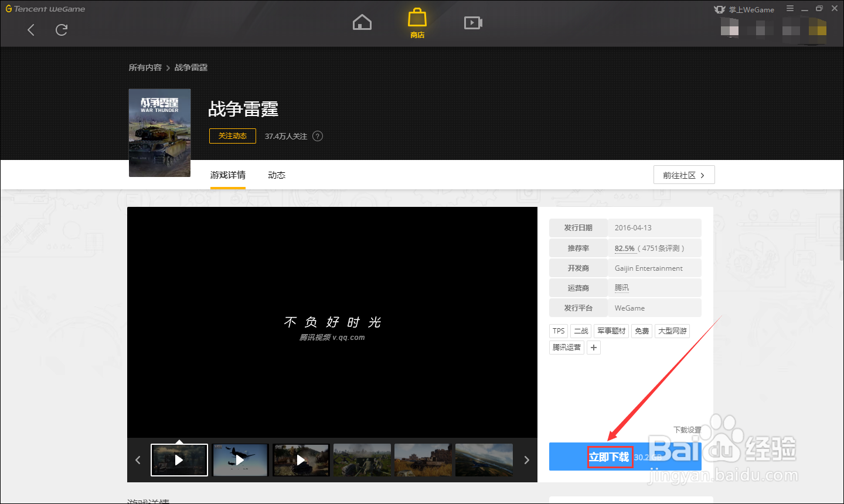Open the sixth aerial screenshot thumbnail

click(x=484, y=460)
